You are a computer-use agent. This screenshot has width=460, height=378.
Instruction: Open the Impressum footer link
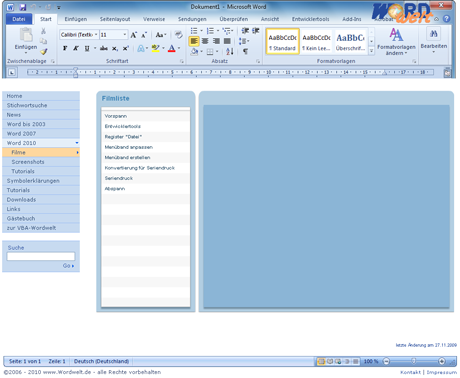(x=442, y=372)
